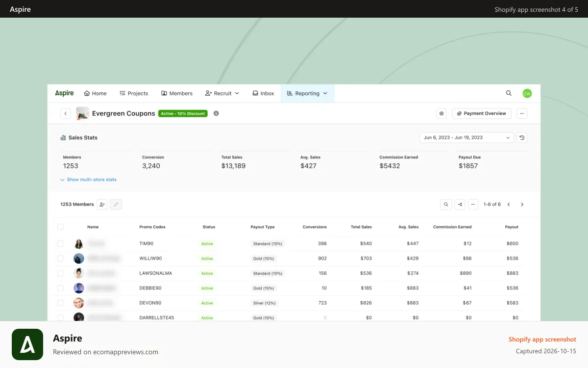Image resolution: width=588 pixels, height=368 pixels.
Task: Click the Aspire app icon in footer
Action: click(27, 344)
